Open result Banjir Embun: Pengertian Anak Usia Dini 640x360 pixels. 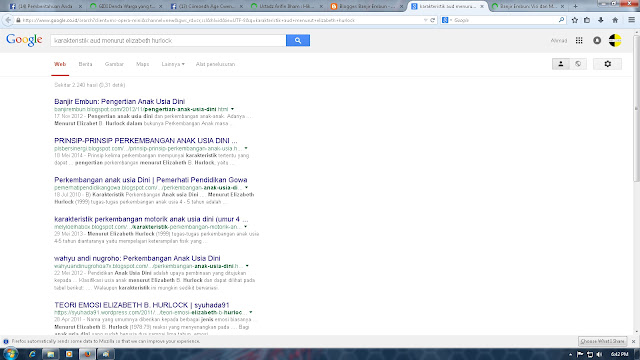[120, 101]
